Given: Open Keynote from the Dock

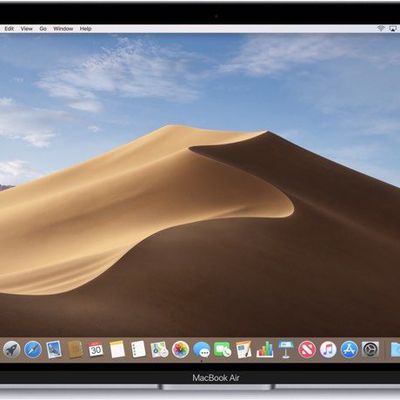Looking at the screenshot, I should [x=286, y=349].
